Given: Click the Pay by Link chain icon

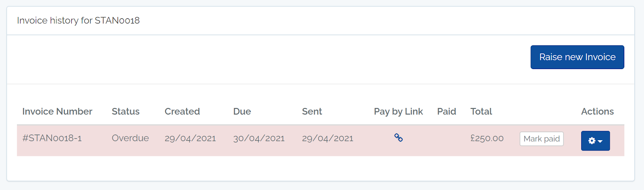Looking at the screenshot, I should 398,138.
